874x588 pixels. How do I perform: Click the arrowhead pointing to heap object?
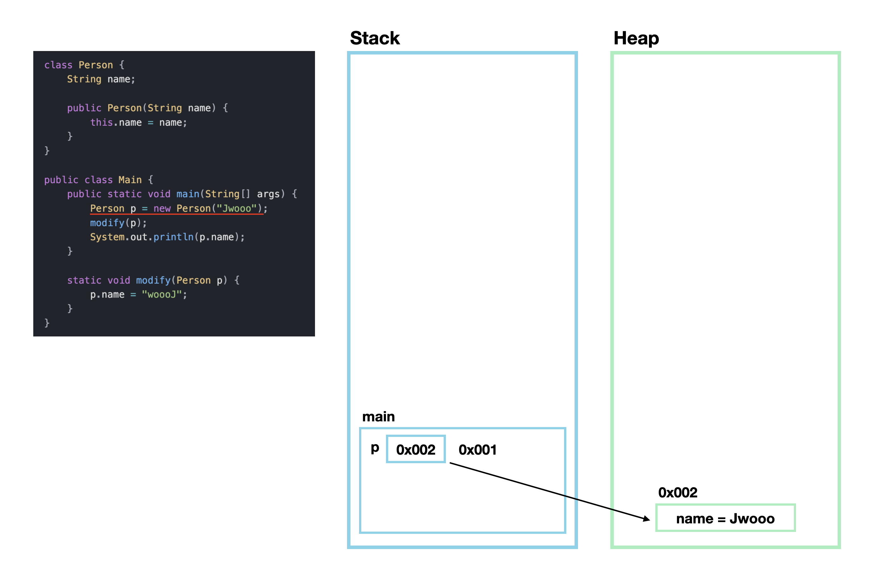pos(646,519)
